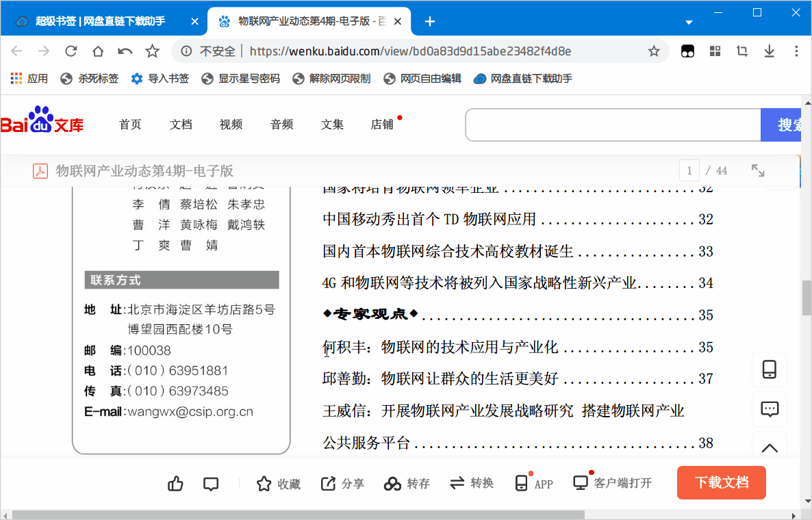812x520 pixels.
Task: Close the 物联网产业动态 tab
Action: point(398,21)
